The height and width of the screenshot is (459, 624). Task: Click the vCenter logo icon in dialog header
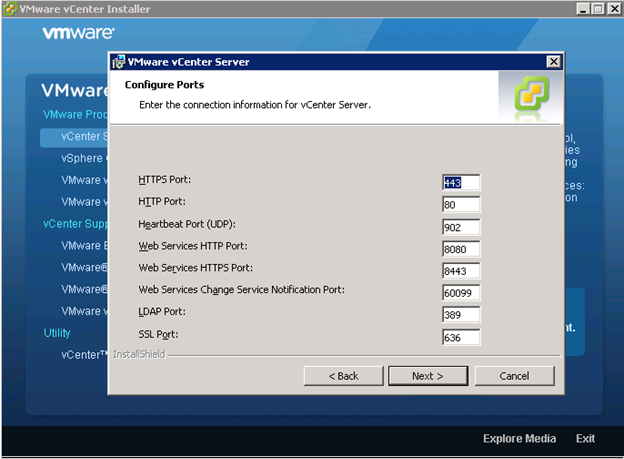click(x=531, y=94)
